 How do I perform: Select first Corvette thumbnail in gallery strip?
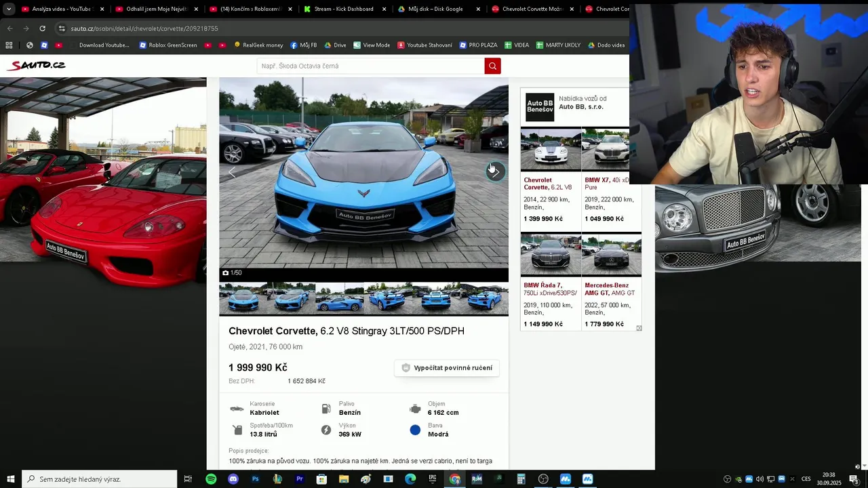click(x=243, y=298)
